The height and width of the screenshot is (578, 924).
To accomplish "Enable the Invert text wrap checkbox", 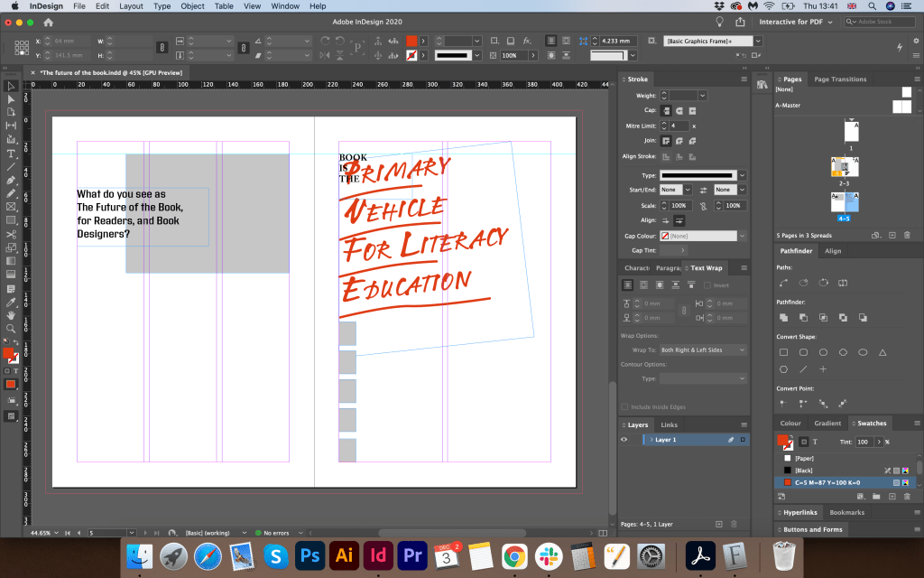I will pos(707,285).
